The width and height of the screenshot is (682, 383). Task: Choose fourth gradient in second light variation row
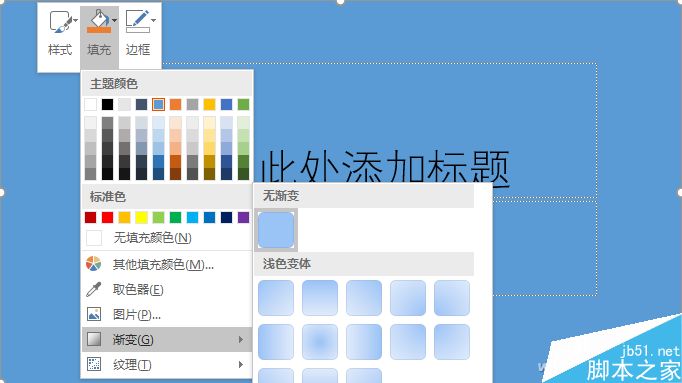408,342
